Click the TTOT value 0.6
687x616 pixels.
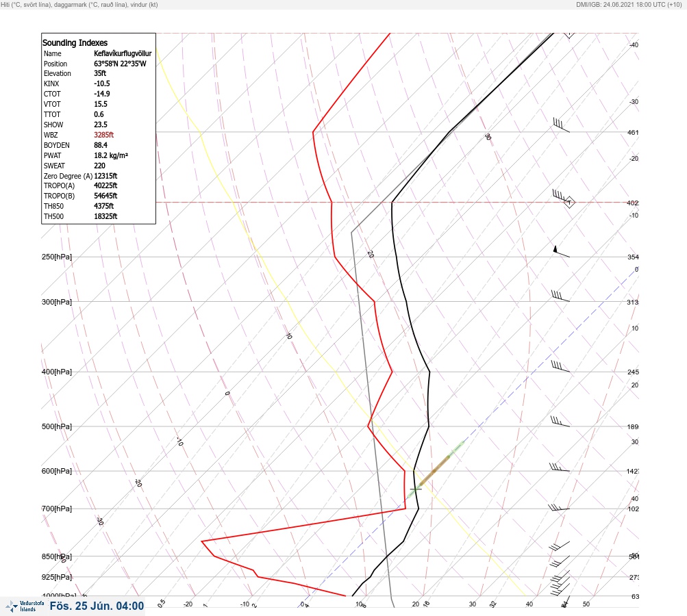tap(99, 114)
